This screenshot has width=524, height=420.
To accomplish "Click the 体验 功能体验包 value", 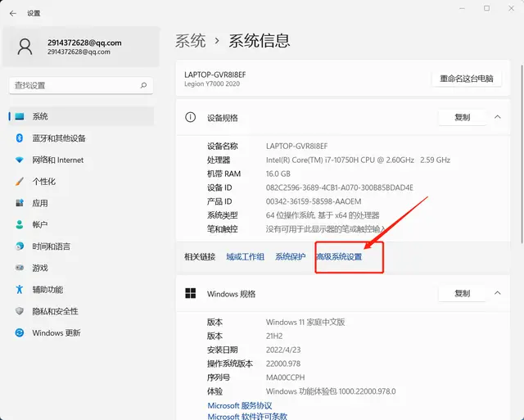I will point(331,391).
